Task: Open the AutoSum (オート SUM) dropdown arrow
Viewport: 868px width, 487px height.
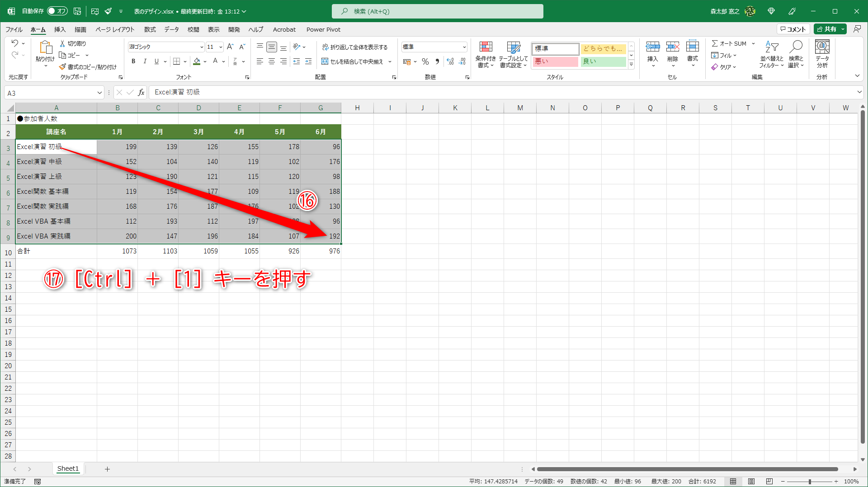Action: point(753,44)
